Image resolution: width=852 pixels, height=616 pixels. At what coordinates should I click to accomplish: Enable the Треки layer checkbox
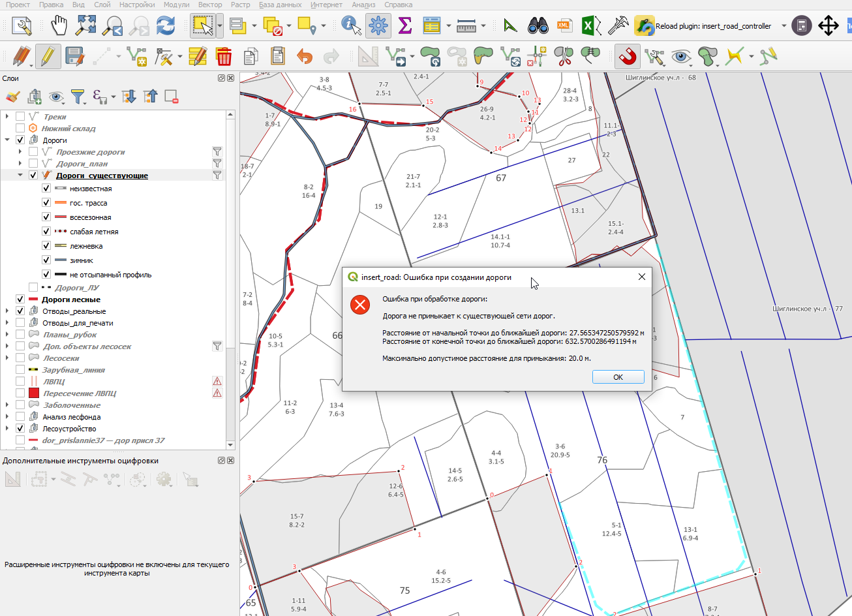[20, 117]
